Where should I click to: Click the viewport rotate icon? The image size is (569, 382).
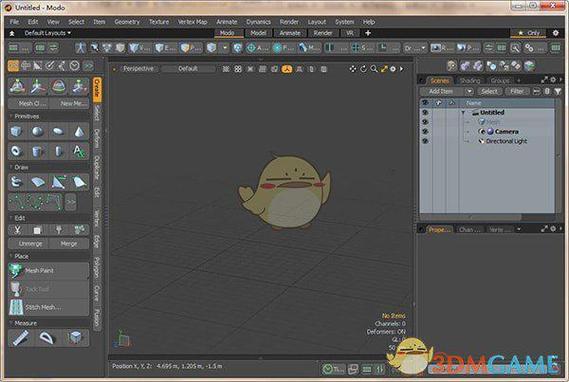point(363,69)
